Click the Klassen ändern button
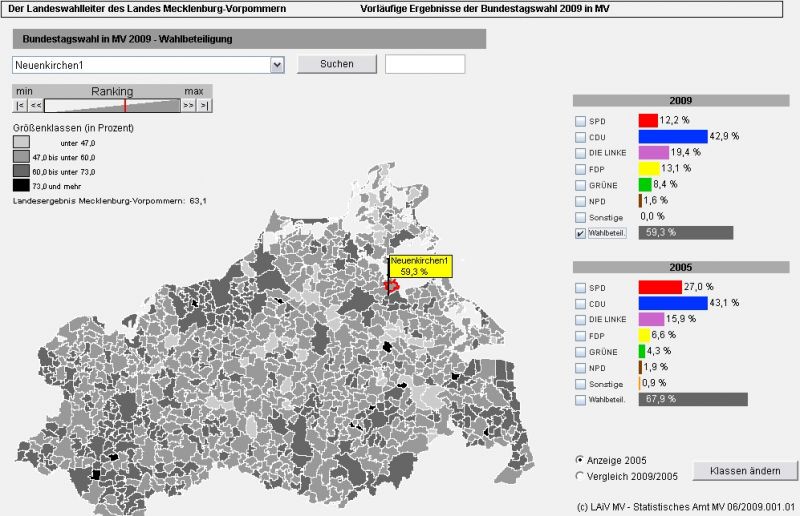 tap(745, 471)
